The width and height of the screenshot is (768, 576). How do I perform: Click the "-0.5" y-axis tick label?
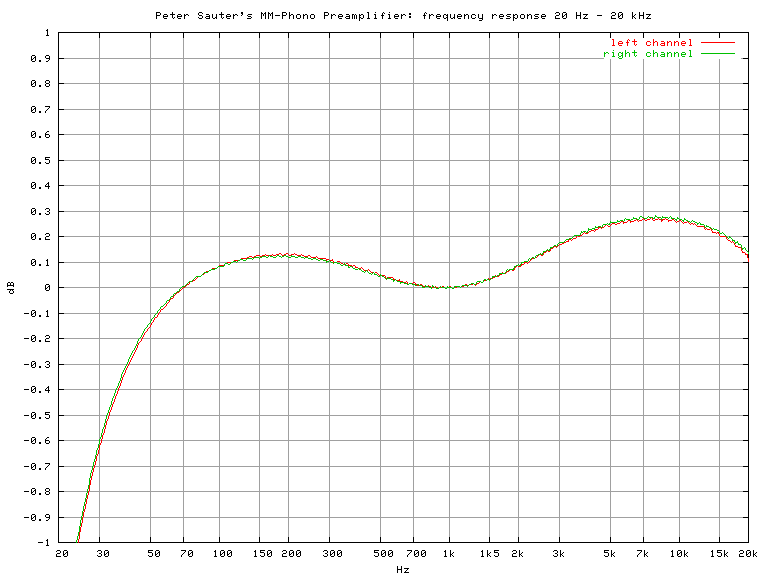(x=39, y=415)
